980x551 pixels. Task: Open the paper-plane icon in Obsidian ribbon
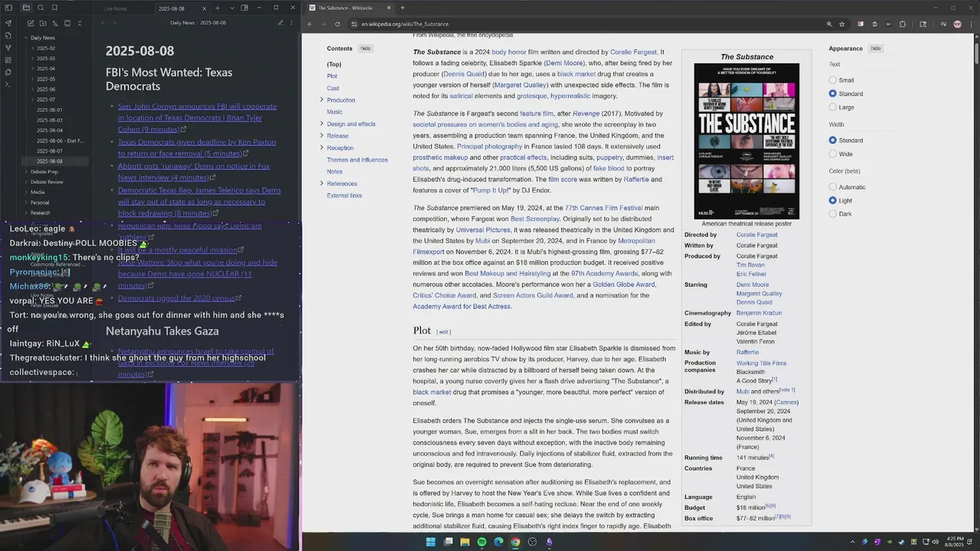click(8, 23)
